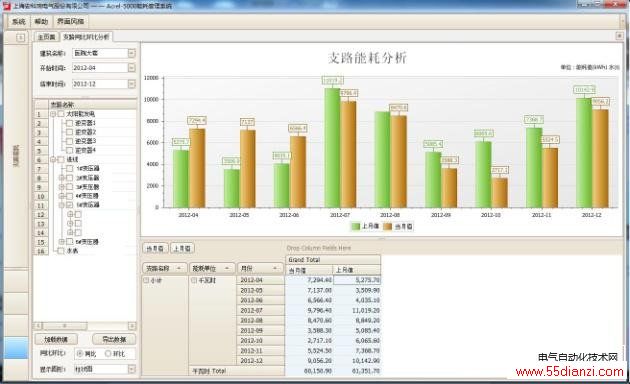Collapse the 千瓦时 row group icon
This screenshot has width=630, height=384.
[x=194, y=280]
